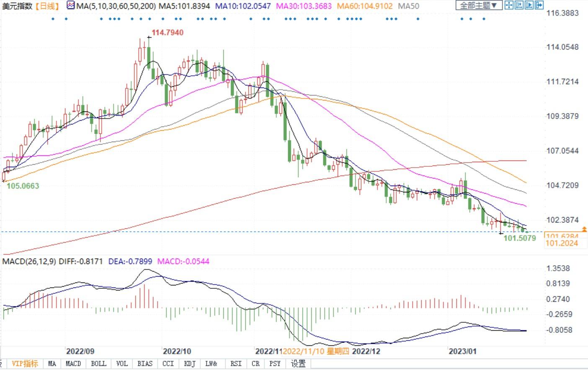Select the BIAS indicator tab

point(145,364)
